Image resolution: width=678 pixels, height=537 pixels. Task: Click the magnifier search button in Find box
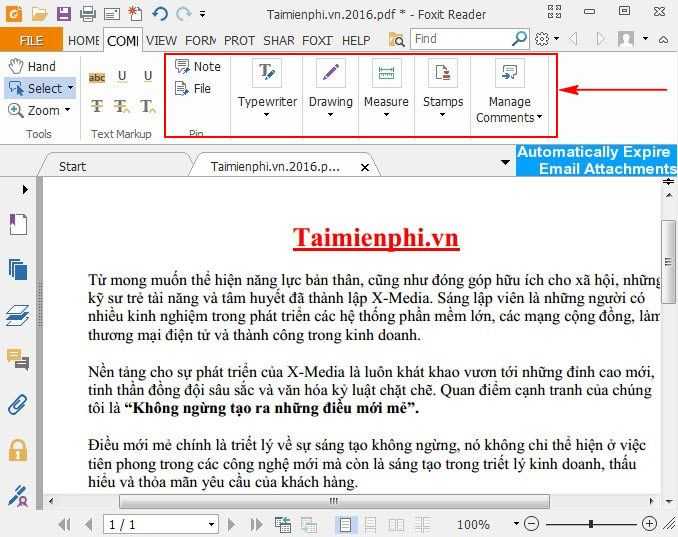[519, 39]
